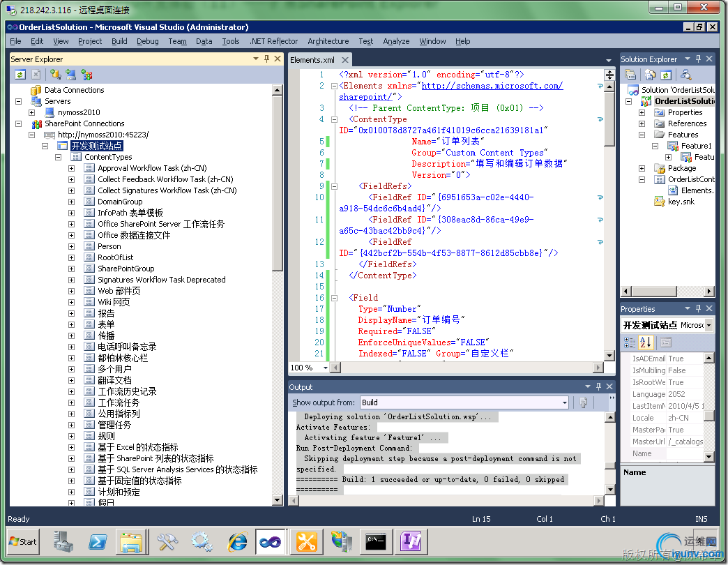Open PowerShell from the taskbar
This screenshot has height=565, width=728.
click(x=98, y=542)
